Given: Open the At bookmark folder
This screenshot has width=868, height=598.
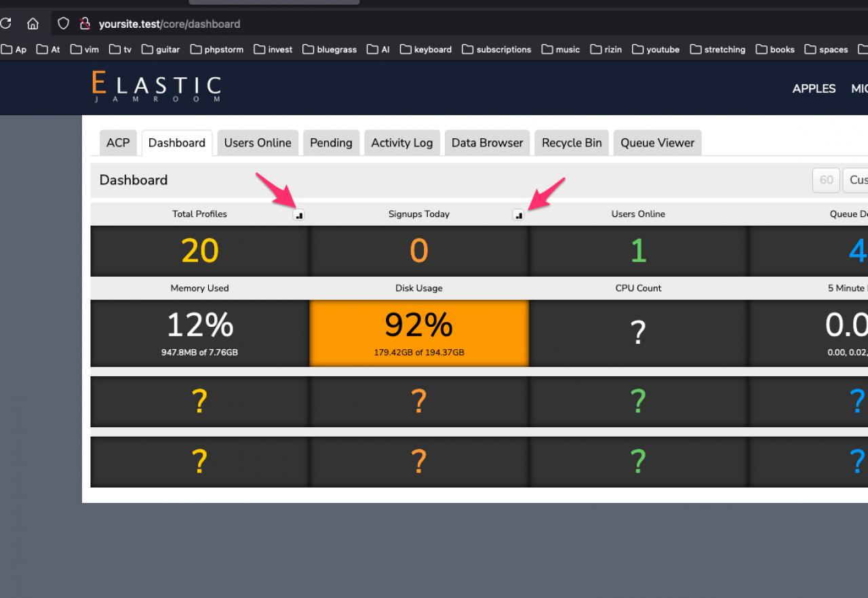Looking at the screenshot, I should click(x=48, y=49).
